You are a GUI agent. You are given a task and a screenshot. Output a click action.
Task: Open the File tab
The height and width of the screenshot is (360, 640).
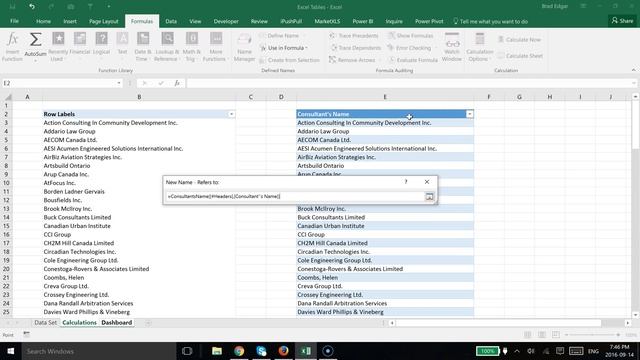coord(14,21)
